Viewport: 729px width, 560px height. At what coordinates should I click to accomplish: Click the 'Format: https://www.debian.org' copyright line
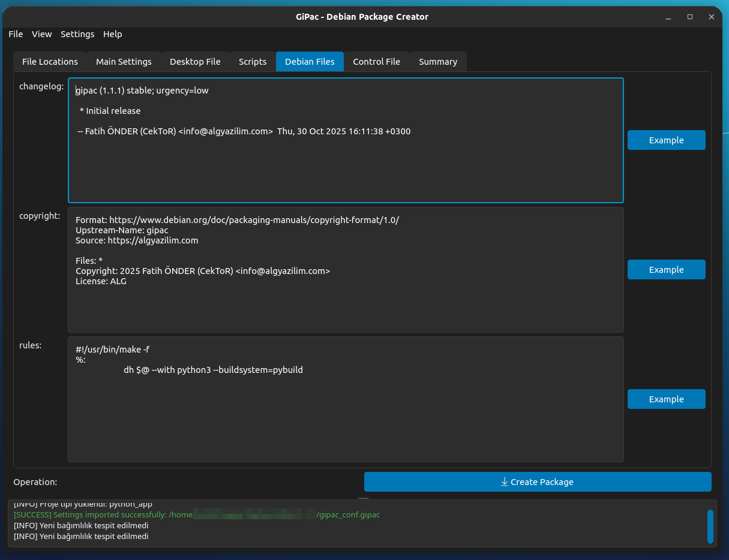pyautogui.click(x=237, y=220)
